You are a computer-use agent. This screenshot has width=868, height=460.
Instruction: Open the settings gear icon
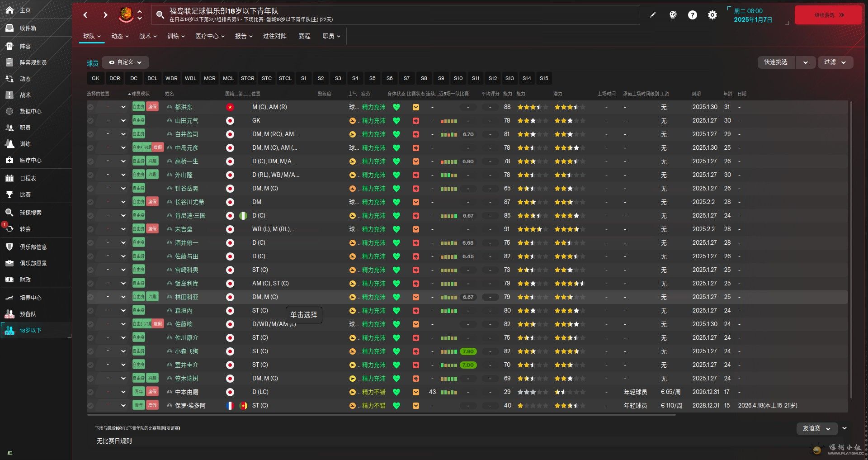(712, 15)
